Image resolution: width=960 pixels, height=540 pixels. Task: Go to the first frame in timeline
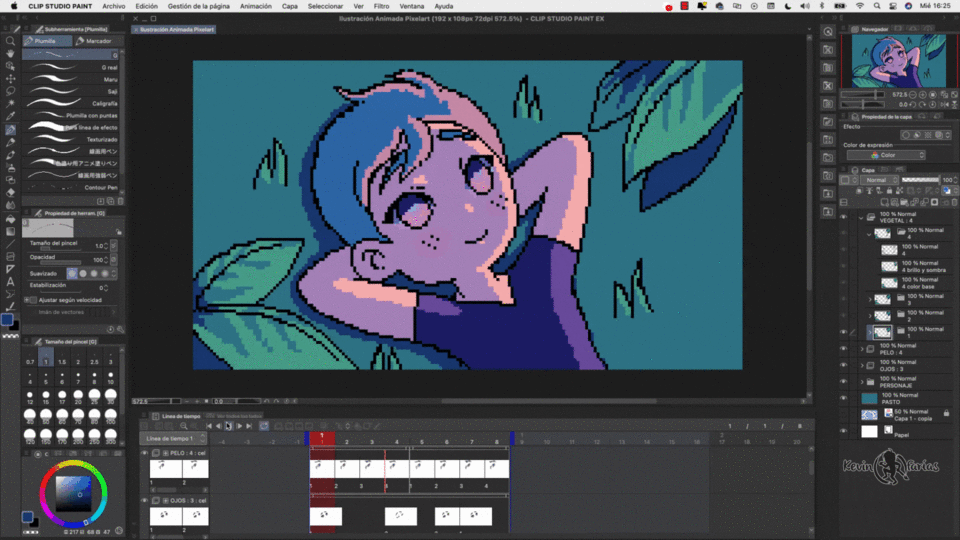point(209,426)
